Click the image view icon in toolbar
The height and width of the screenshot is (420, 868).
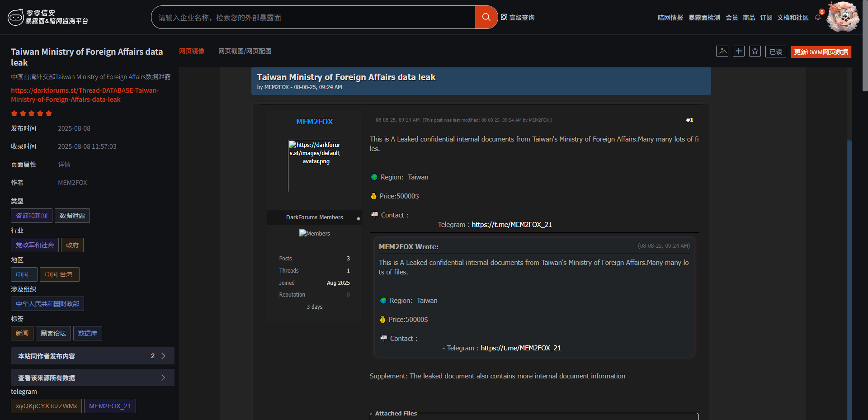click(722, 51)
